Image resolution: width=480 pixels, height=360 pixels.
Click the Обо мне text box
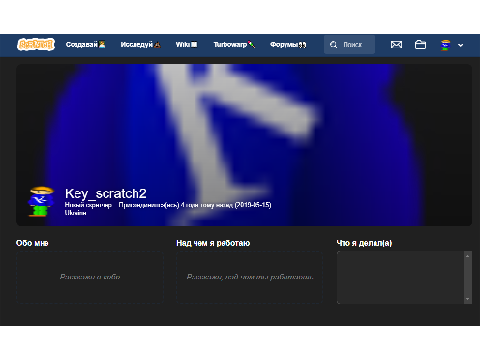pyautogui.click(x=90, y=277)
